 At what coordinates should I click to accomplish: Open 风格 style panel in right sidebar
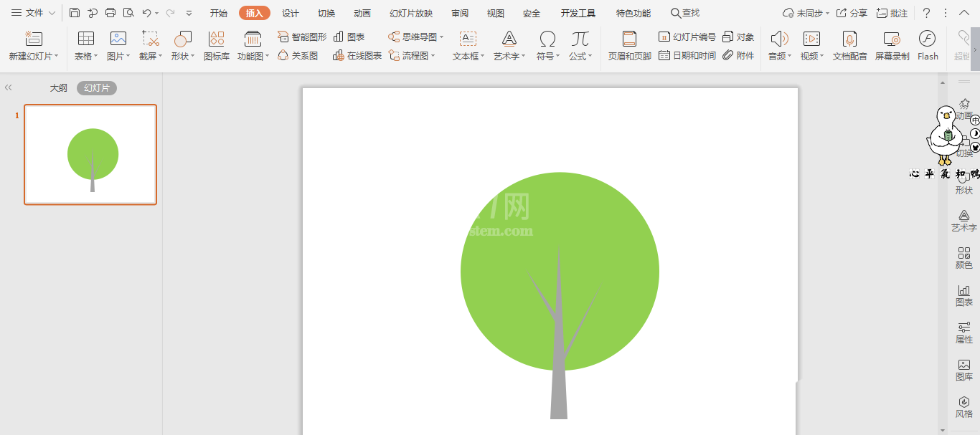(964, 407)
